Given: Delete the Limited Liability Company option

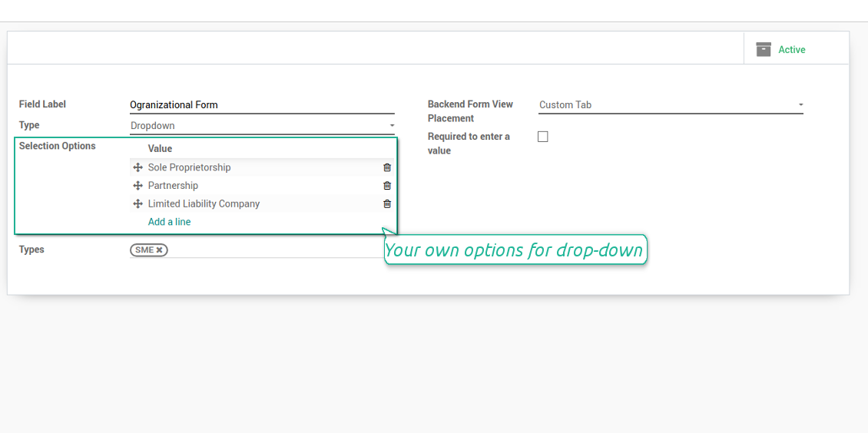Looking at the screenshot, I should coord(387,204).
